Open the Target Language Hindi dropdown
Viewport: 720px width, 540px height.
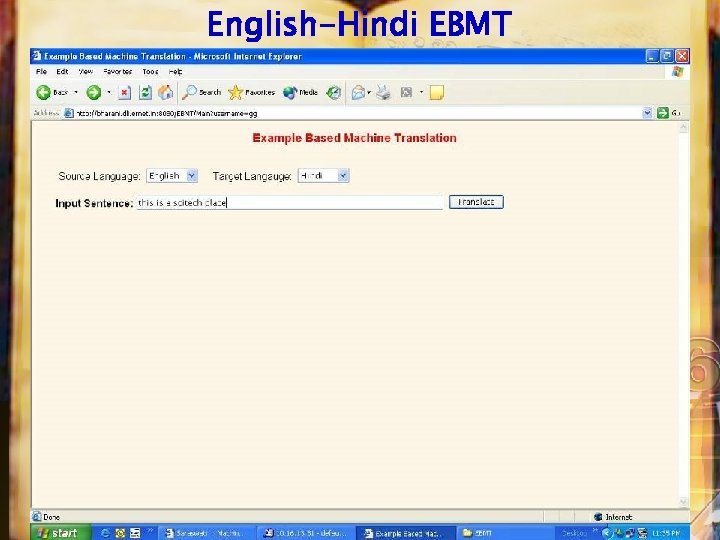[343, 176]
